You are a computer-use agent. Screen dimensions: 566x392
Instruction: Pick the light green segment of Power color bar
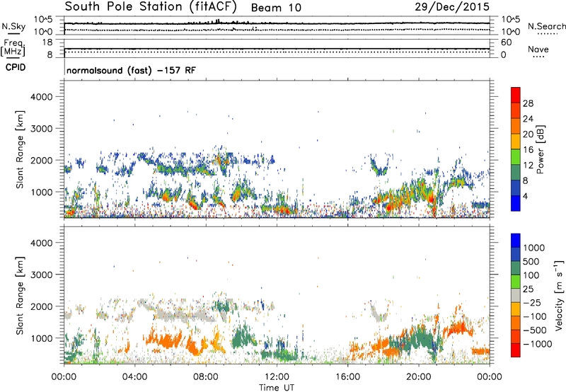click(x=516, y=156)
